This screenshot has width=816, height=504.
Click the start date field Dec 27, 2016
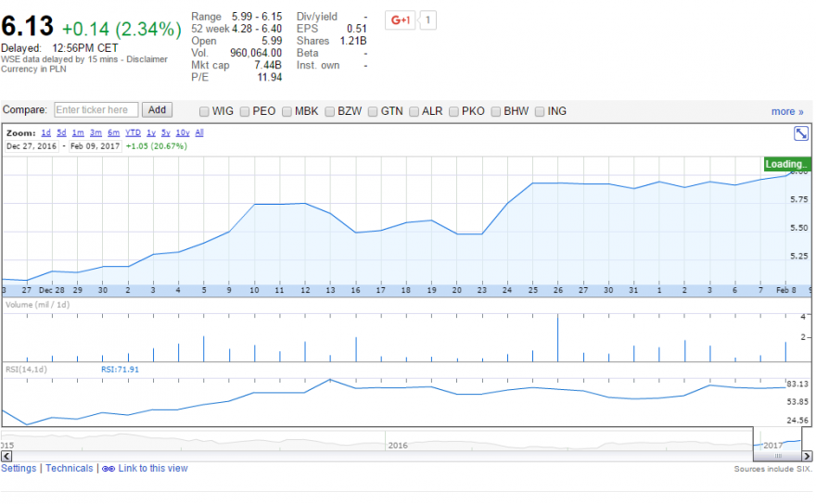click(x=32, y=146)
